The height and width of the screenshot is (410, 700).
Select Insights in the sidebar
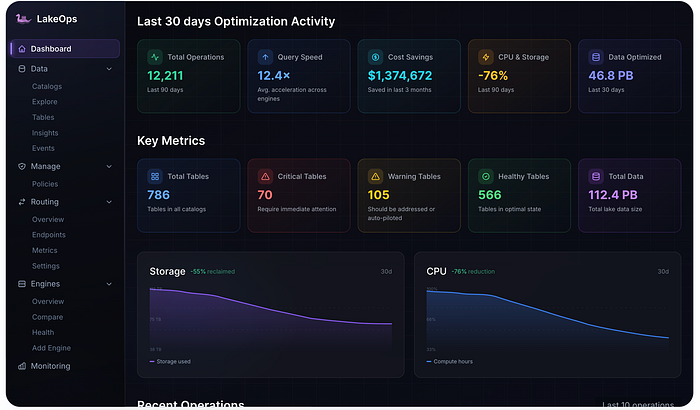pyautogui.click(x=45, y=133)
